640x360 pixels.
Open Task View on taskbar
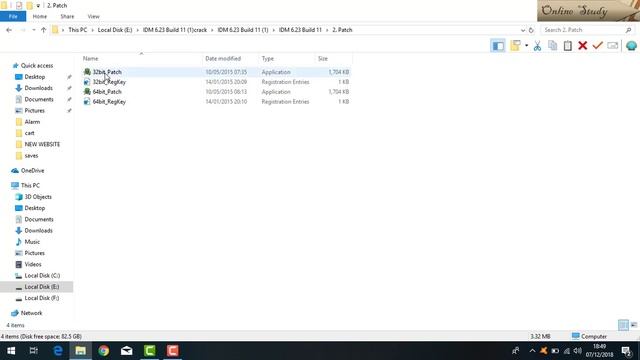(34, 351)
